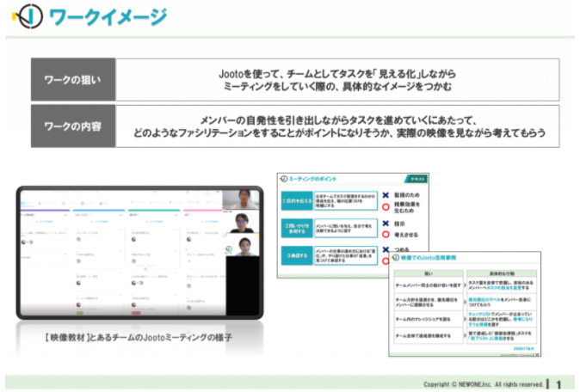Click the 狙い column header
The height and width of the screenshot is (392, 580).
[429, 273]
